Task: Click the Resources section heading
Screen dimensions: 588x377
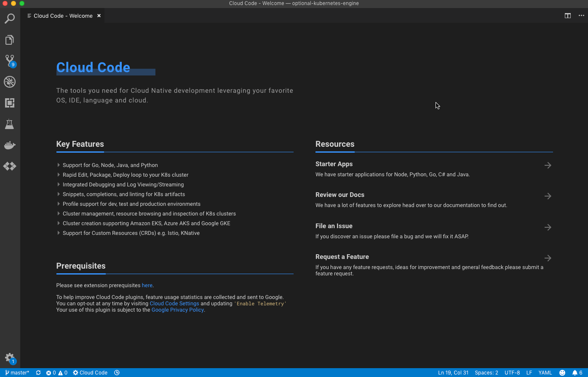Action: [x=335, y=144]
